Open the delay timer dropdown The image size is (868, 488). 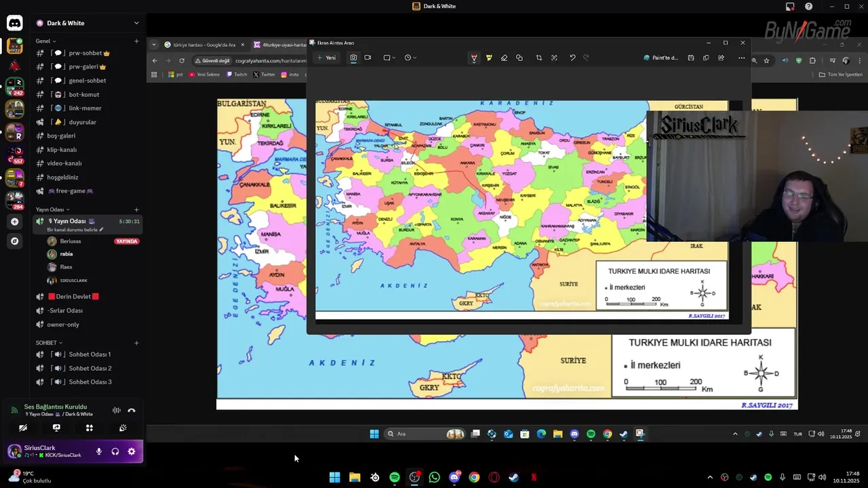[x=410, y=58]
